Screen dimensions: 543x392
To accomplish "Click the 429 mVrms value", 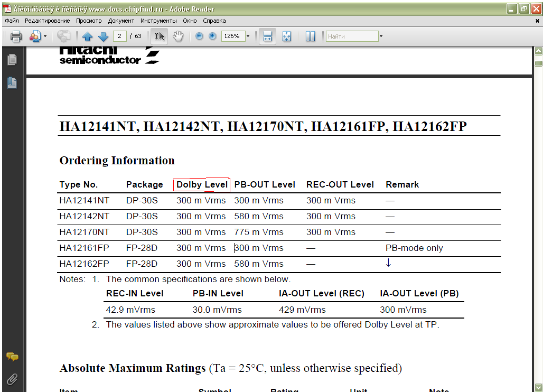I will click(302, 310).
